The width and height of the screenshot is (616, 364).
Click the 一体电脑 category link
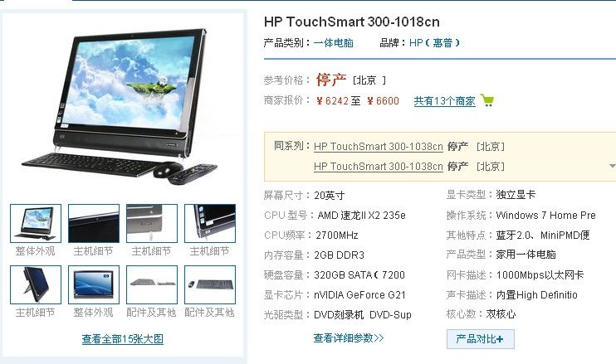coord(334,43)
